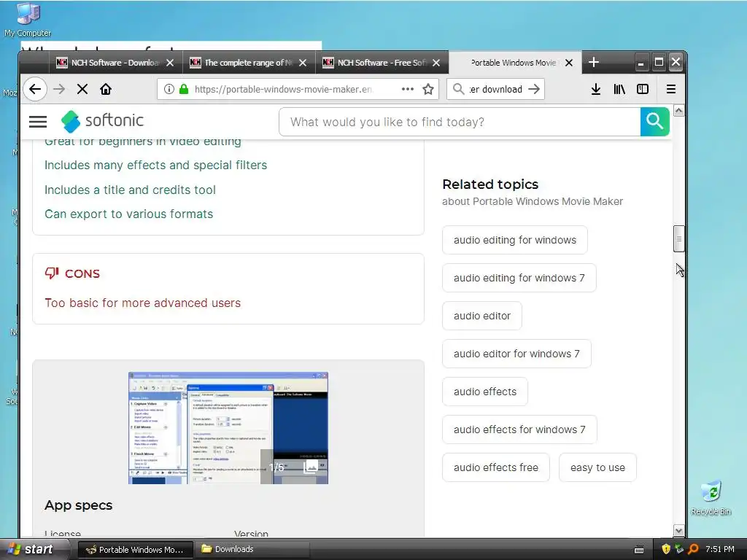The width and height of the screenshot is (747, 560).
Task: Click the vertical scrollbar thumb
Action: click(x=679, y=238)
